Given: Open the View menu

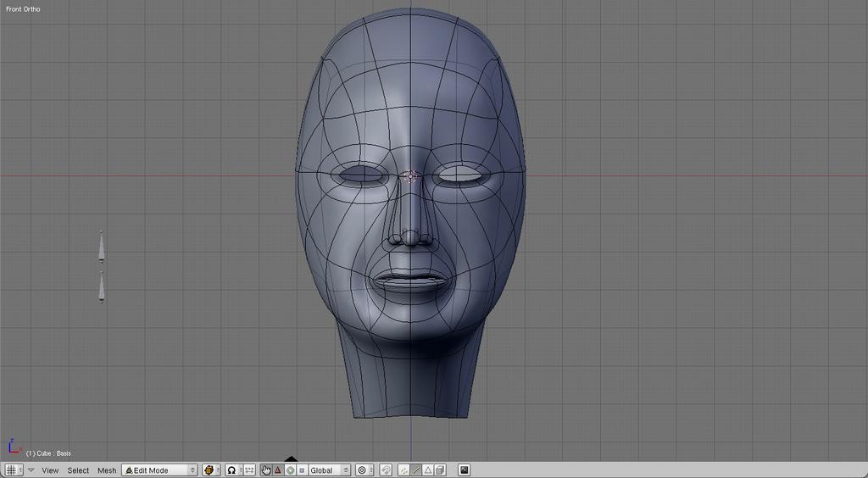Looking at the screenshot, I should tap(50, 470).
